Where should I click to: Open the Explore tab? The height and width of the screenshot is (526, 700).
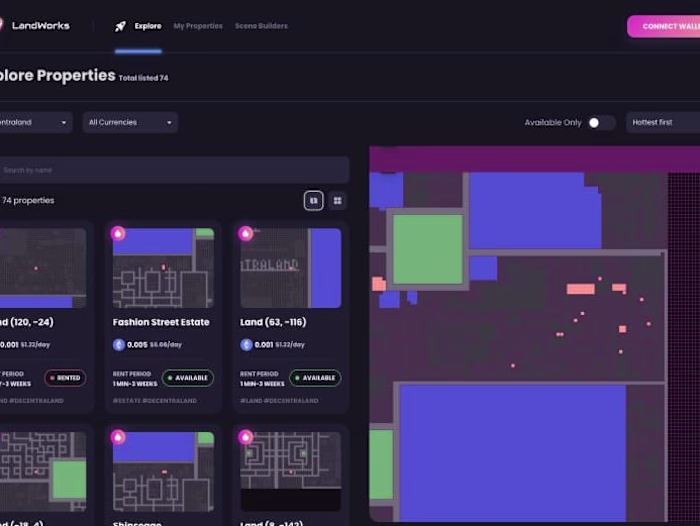148,26
